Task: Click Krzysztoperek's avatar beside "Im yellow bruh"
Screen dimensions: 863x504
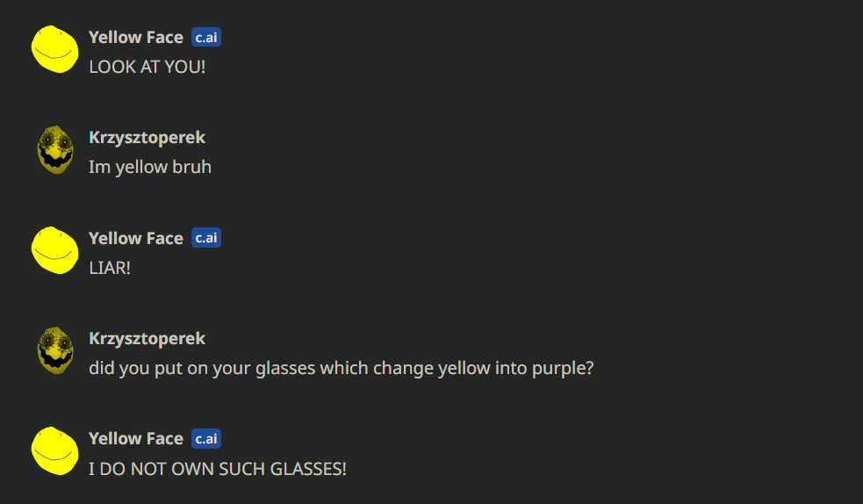Action: tap(55, 149)
